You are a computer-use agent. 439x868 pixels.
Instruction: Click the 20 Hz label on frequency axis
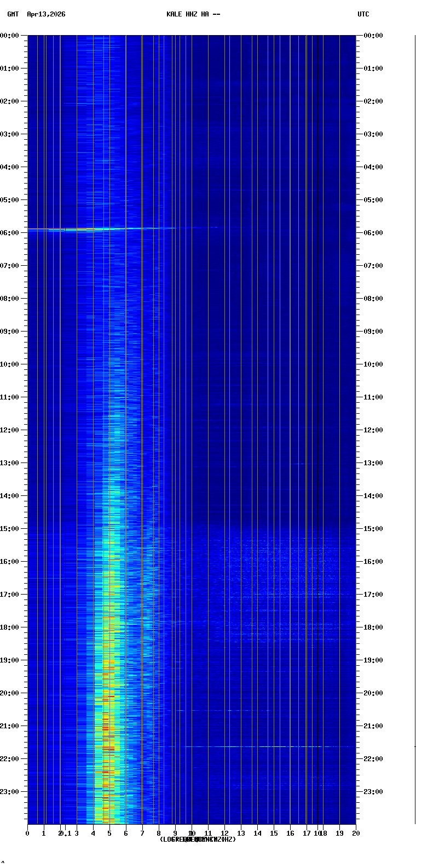[356, 833]
